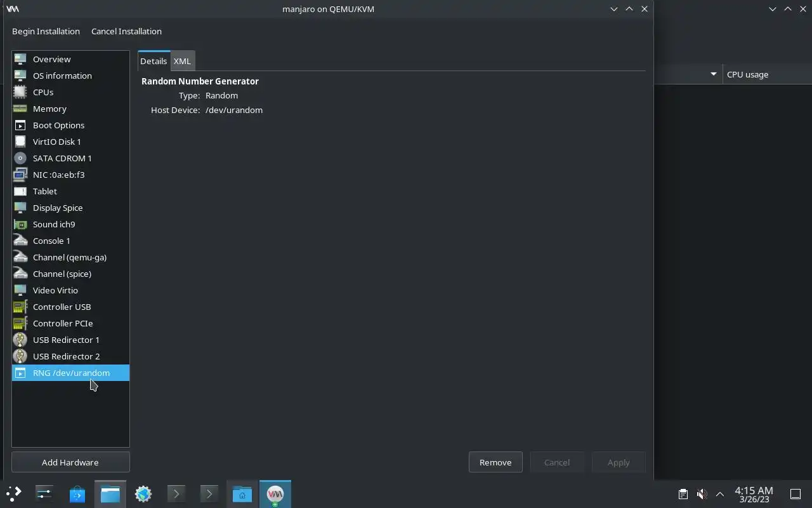
Task: Click the disabled Cancel button
Action: click(557, 462)
